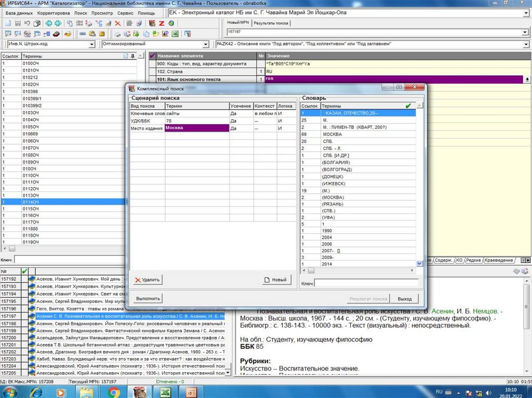Open Internet Explorer from the taskbar

click(x=36, y=392)
